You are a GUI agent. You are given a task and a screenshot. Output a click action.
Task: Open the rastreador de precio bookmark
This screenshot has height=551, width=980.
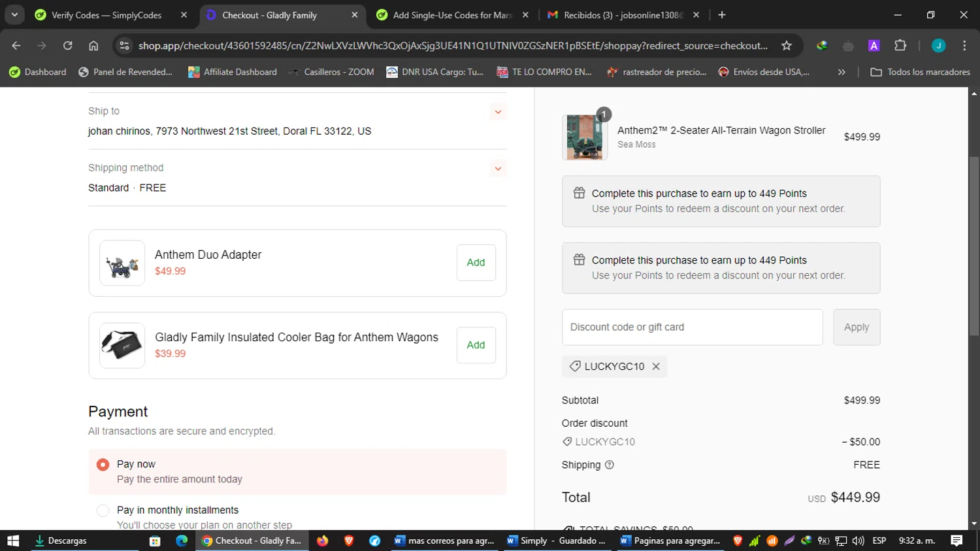tap(657, 72)
